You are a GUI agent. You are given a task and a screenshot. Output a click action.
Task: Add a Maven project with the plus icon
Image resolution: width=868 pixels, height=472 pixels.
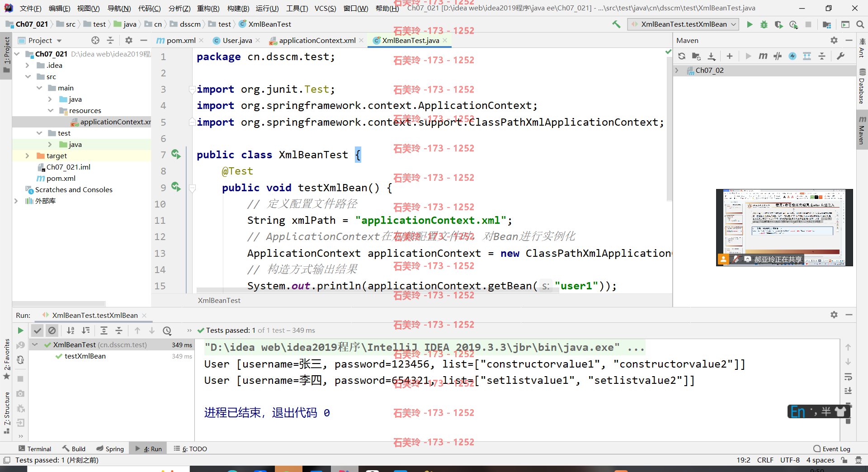730,56
